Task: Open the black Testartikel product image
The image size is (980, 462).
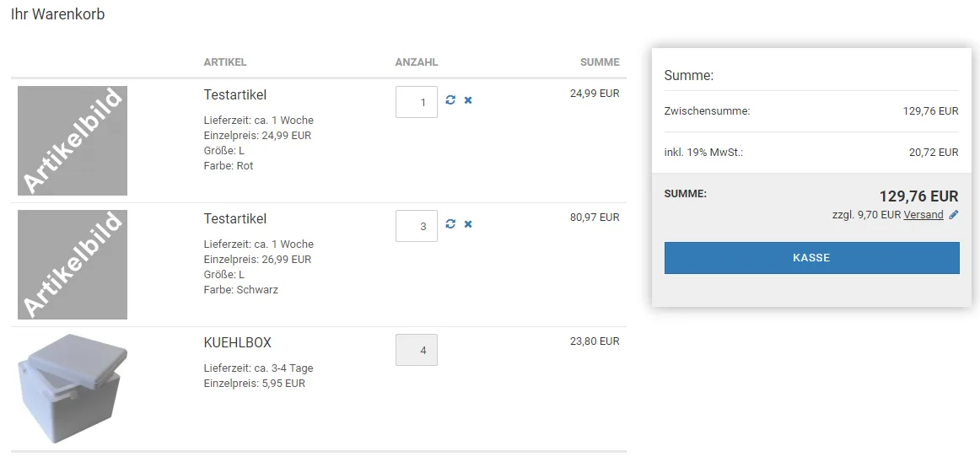Action: (x=73, y=265)
